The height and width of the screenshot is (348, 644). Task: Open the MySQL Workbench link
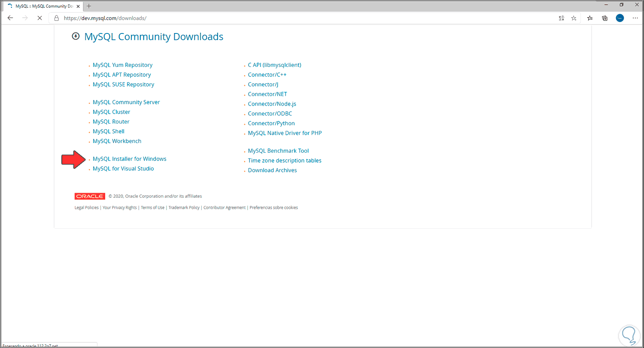(117, 141)
